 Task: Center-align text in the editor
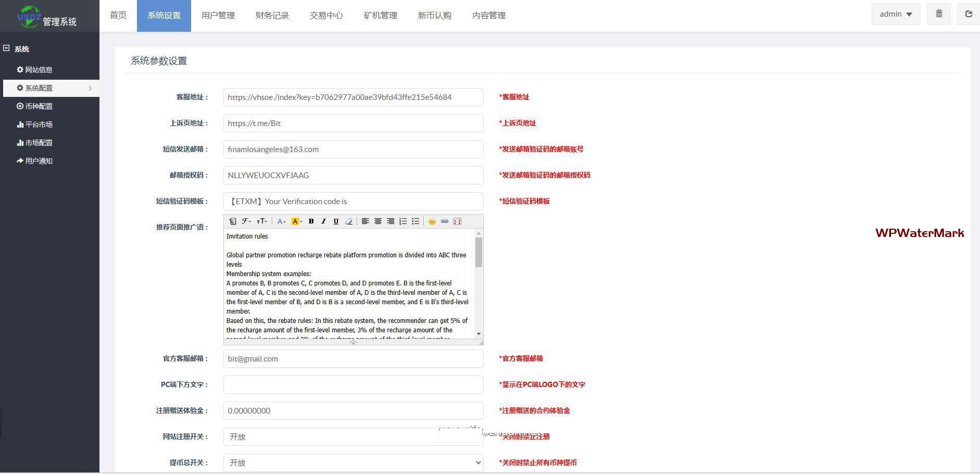click(378, 221)
